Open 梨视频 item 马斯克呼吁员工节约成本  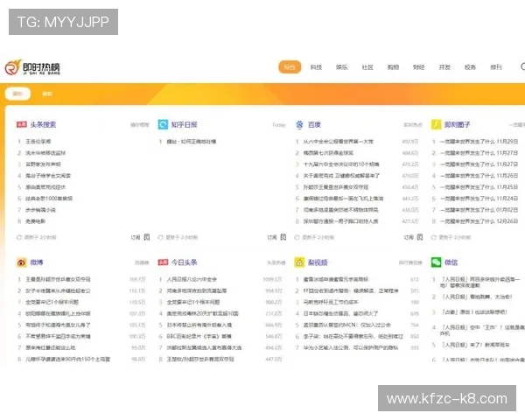tap(331, 302)
